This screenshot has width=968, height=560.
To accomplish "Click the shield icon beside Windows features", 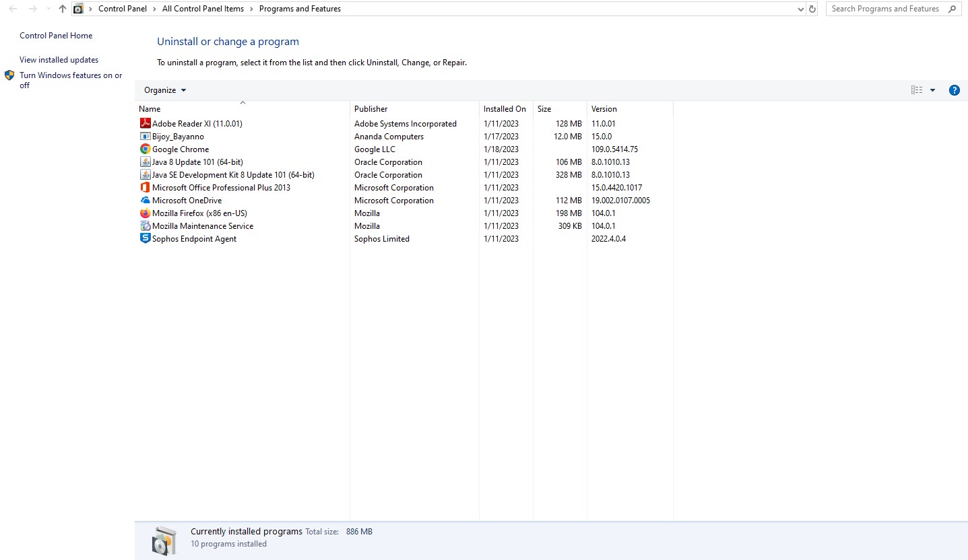I will 9,75.
